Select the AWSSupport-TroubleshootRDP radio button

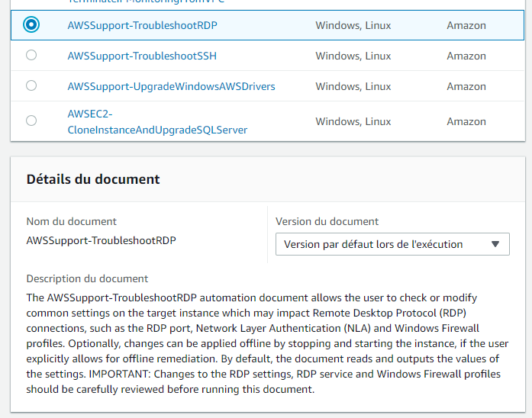tap(31, 24)
